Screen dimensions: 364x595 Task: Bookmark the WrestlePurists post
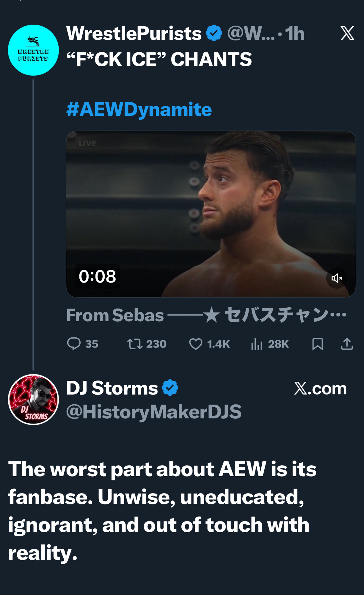pyautogui.click(x=318, y=344)
